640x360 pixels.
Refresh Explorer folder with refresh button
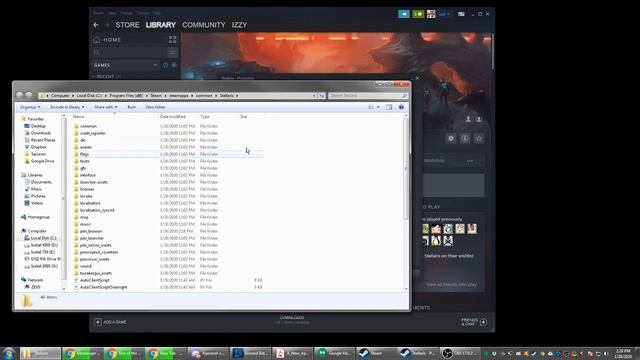pos(322,96)
